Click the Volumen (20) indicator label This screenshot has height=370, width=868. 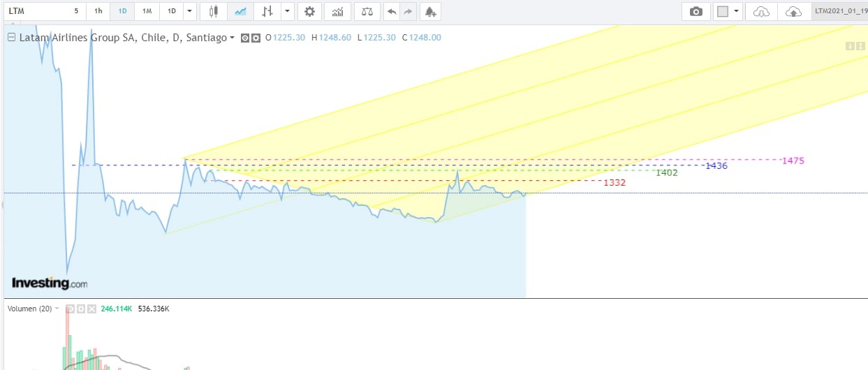29,308
